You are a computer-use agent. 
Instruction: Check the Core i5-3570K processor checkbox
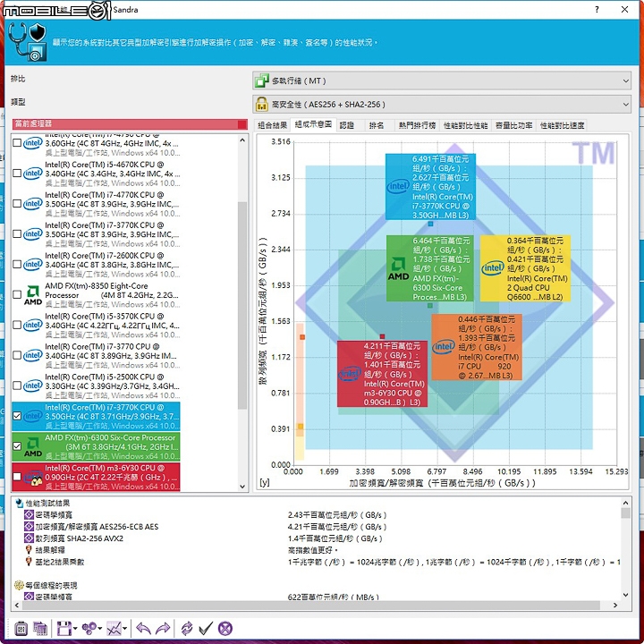pos(17,326)
